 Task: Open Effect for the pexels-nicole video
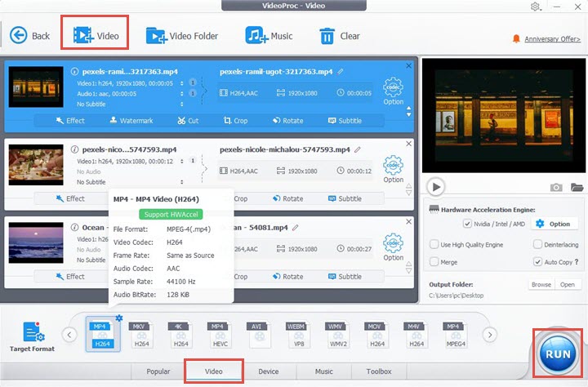click(70, 198)
